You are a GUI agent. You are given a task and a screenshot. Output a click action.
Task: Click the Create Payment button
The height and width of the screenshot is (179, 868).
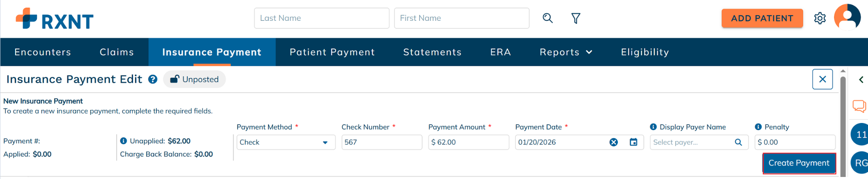point(798,163)
